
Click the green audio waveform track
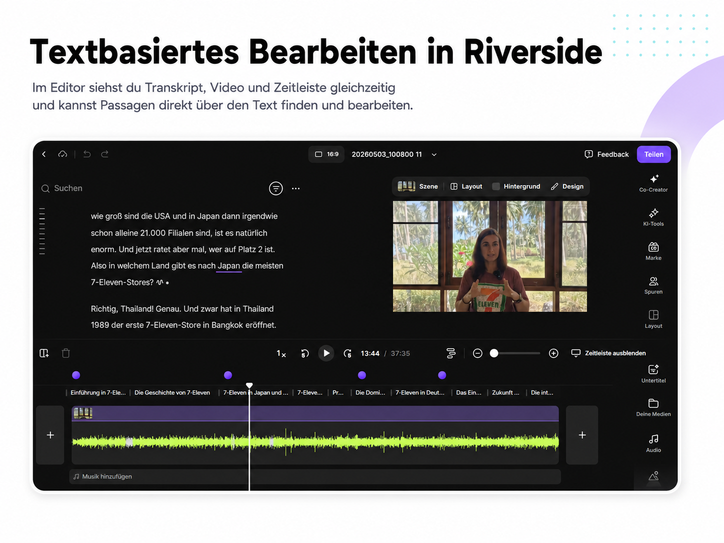tap(315, 442)
